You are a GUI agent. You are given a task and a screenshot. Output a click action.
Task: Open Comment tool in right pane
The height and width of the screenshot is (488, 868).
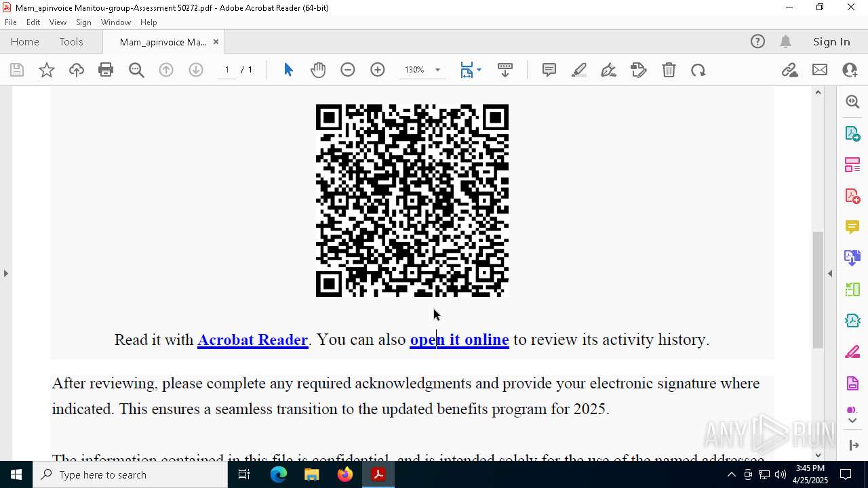[x=852, y=226]
